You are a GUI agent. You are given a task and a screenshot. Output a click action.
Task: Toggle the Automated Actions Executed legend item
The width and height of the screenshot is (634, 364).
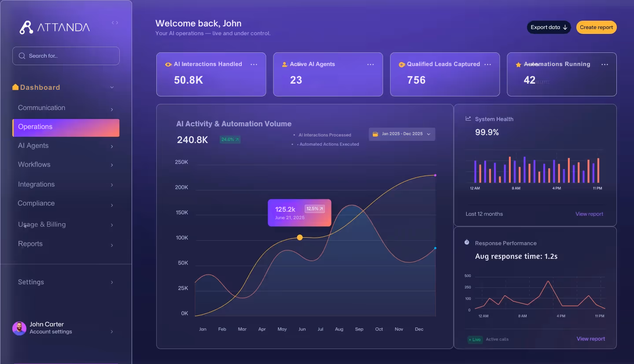[x=329, y=144]
